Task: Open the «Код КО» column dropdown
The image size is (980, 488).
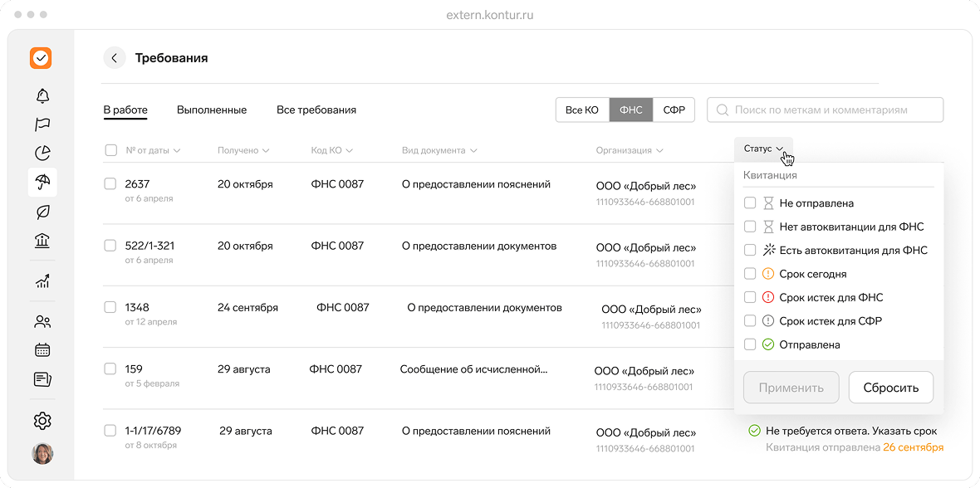Action: tap(332, 151)
